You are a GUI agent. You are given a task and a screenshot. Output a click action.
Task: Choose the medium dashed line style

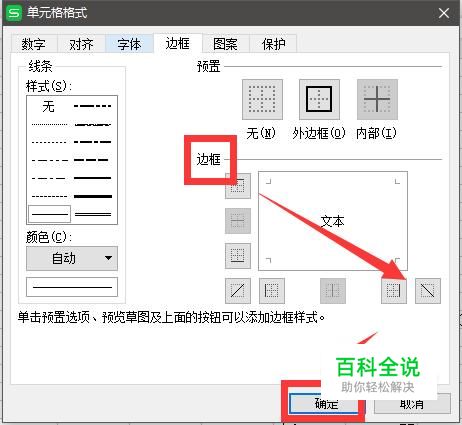click(x=92, y=160)
